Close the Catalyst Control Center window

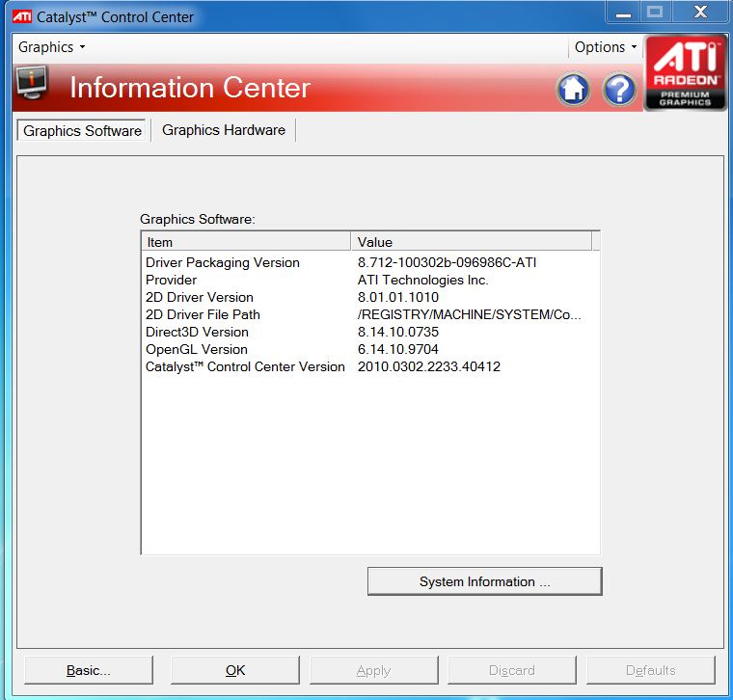[700, 12]
